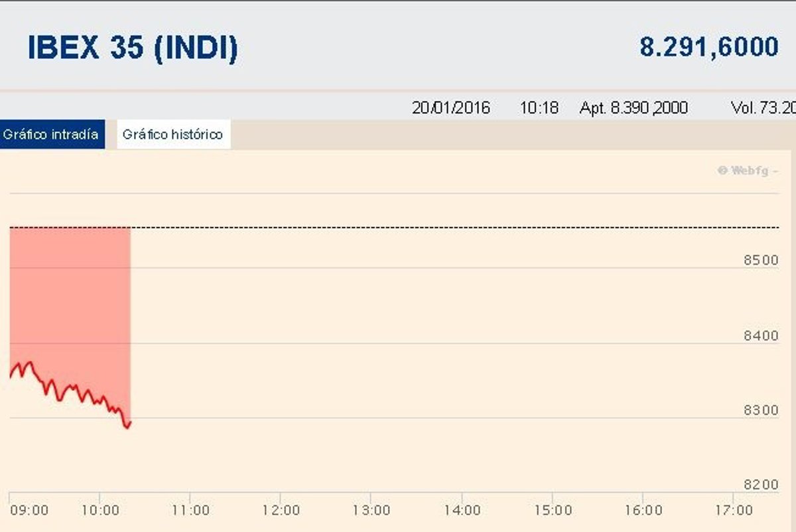The height and width of the screenshot is (532, 796).
Task: Switch to the Gráfico intradía tab
Action: 51,135
